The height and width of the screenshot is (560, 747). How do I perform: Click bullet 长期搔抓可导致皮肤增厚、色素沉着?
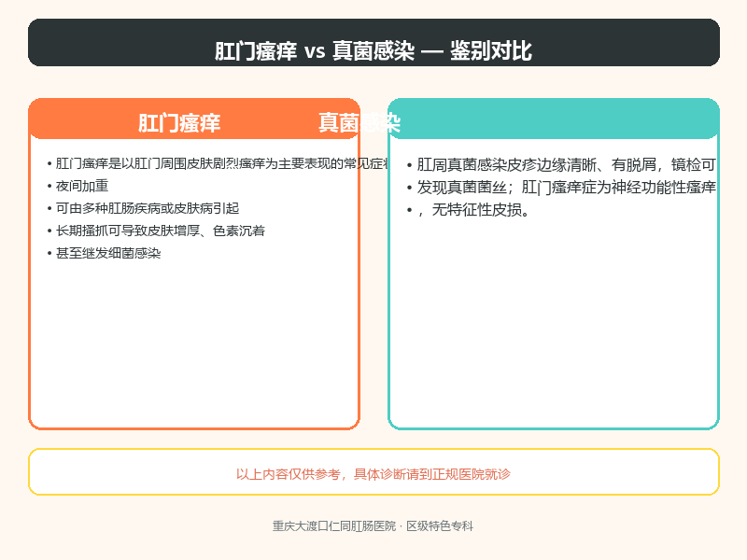[160, 231]
